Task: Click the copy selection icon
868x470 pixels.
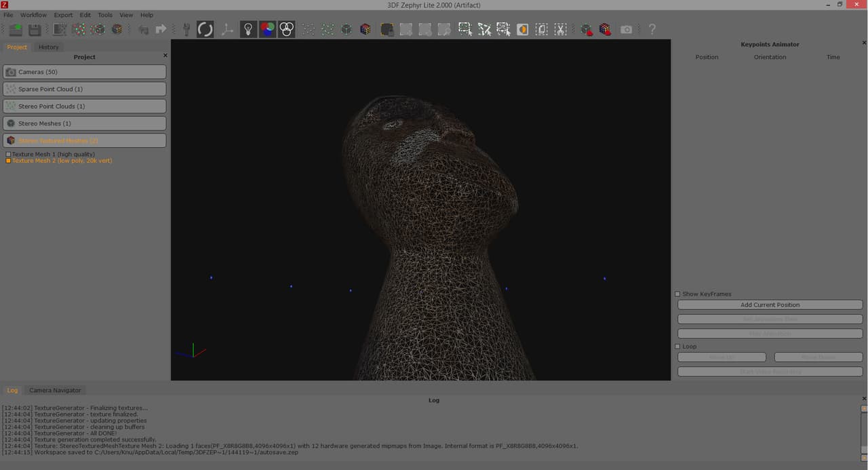Action: click(x=542, y=30)
